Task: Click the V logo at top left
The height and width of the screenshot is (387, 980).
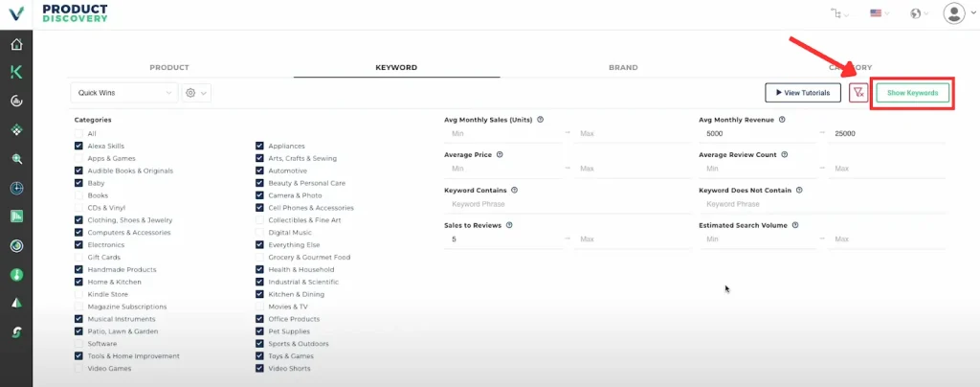Action: [16, 13]
